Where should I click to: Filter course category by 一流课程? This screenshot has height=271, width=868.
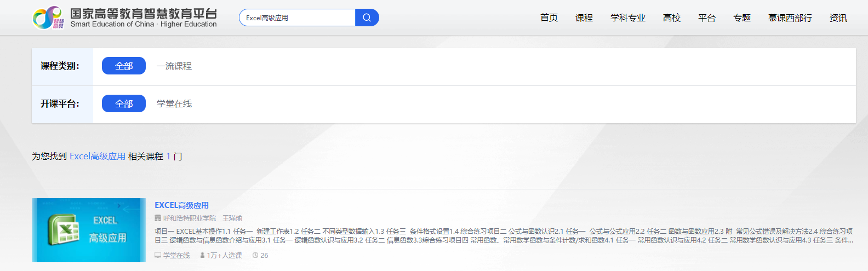(174, 66)
